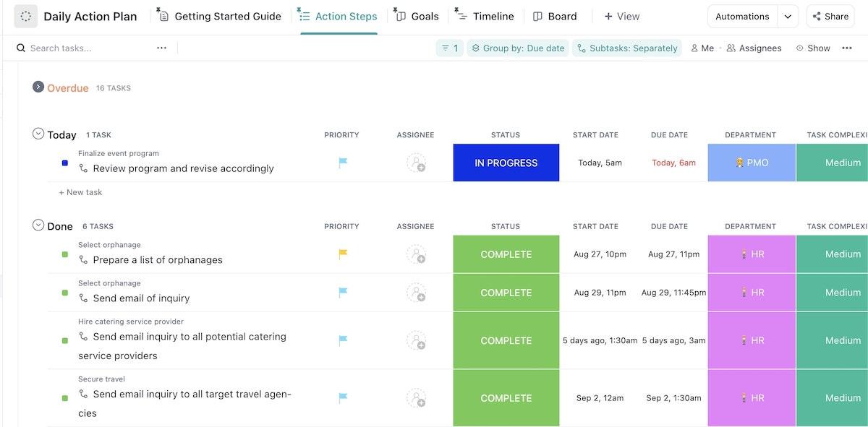Click the priority flag for Review program task
This screenshot has width=868, height=427.
click(343, 163)
